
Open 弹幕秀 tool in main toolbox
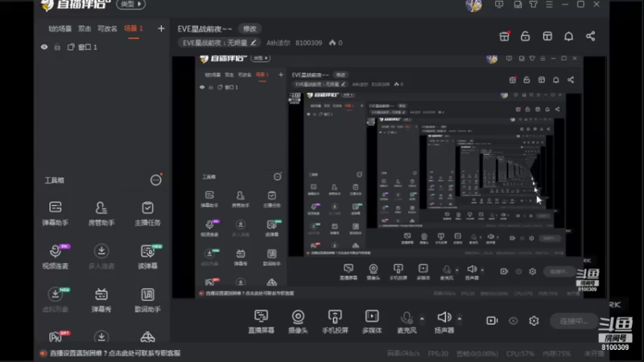coord(101,300)
